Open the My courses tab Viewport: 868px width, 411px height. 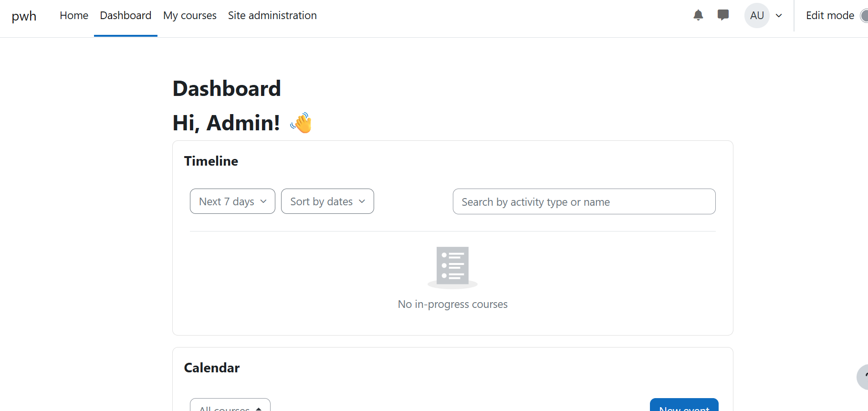190,16
